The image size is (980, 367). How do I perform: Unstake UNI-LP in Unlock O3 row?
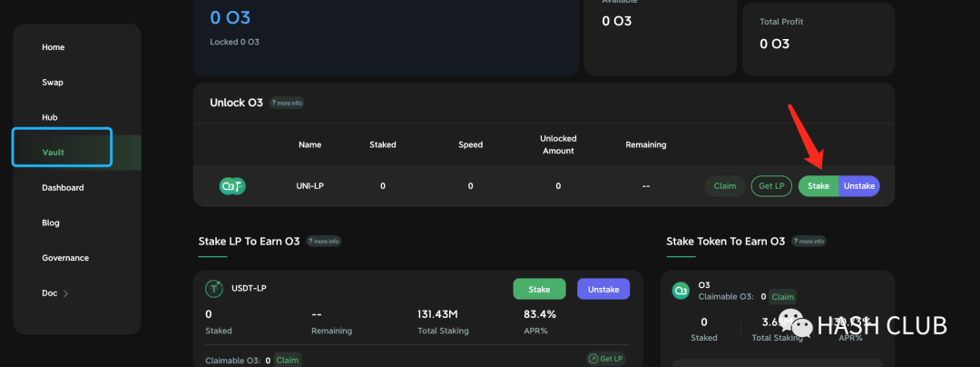click(859, 185)
